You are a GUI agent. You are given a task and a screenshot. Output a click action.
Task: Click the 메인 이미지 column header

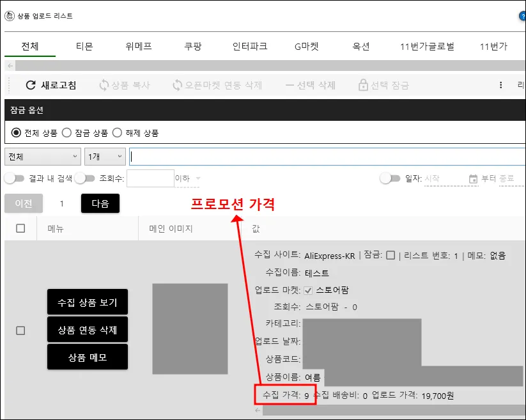coord(171,228)
